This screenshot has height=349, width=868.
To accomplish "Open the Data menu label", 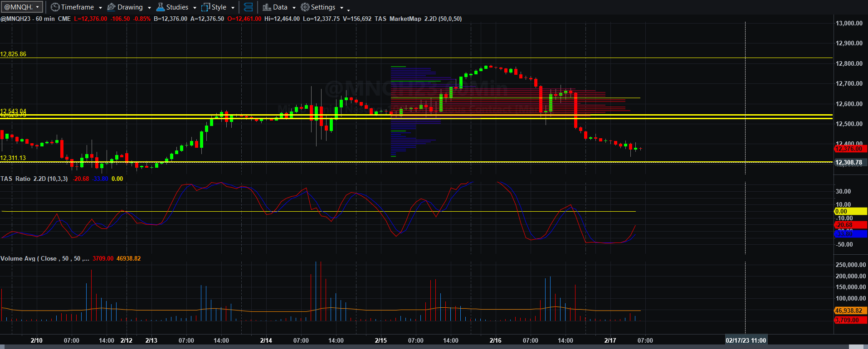I will [x=280, y=7].
